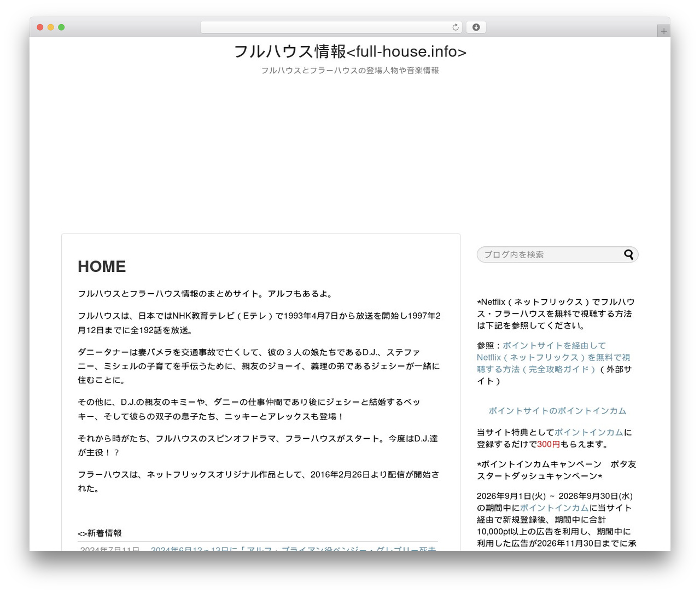Click the browser reload icon
The width and height of the screenshot is (700, 593).
pos(456,27)
